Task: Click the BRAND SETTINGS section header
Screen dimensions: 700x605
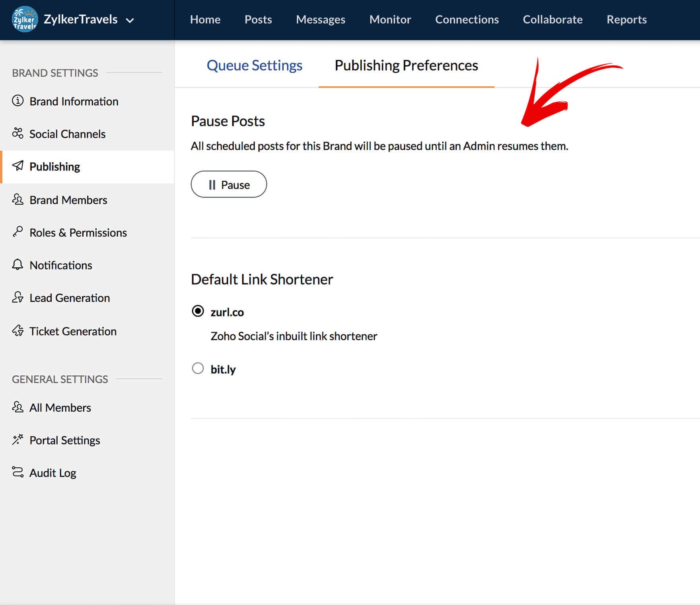Action: [55, 73]
